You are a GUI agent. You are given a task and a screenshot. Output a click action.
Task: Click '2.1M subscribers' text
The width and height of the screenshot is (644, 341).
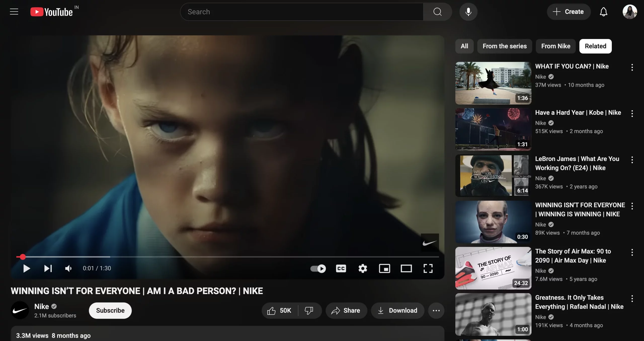pyautogui.click(x=55, y=316)
